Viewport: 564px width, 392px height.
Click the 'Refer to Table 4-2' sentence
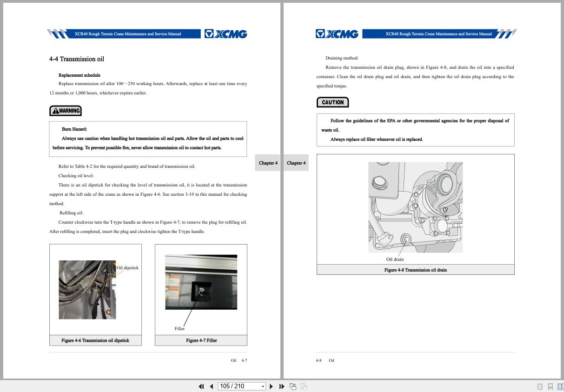click(x=126, y=166)
